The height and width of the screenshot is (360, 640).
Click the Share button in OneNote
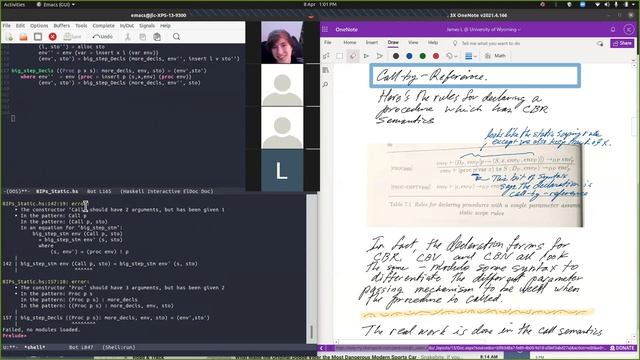coord(622,43)
